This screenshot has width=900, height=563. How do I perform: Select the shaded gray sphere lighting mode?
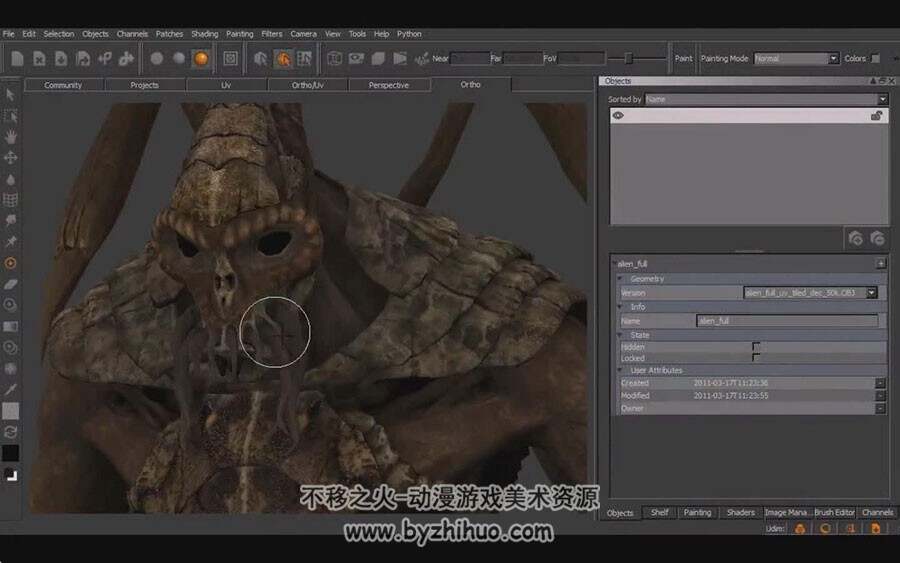coord(179,59)
